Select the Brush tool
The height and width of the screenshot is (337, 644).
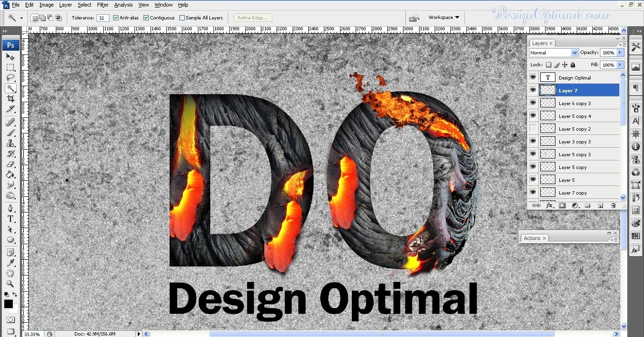pyautogui.click(x=10, y=133)
